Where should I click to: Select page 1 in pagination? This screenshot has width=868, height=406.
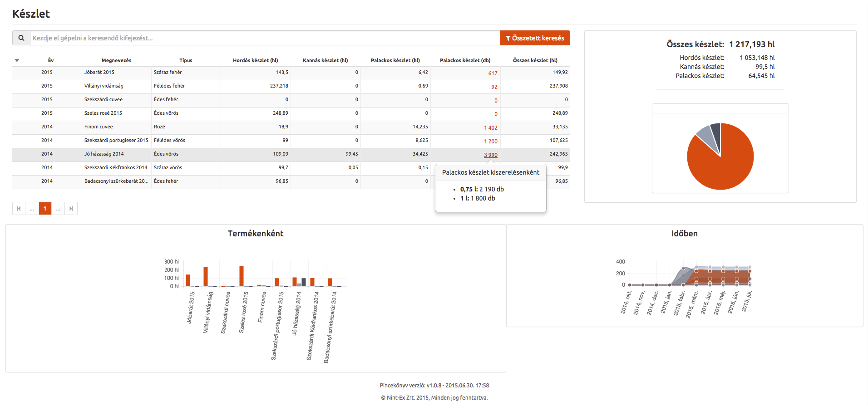45,209
